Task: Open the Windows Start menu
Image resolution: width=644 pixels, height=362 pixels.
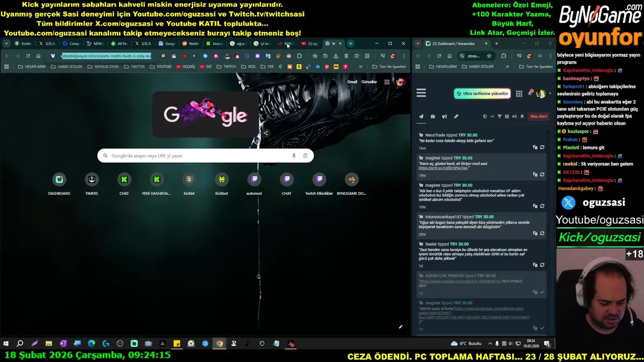Action: pyautogui.click(x=6, y=344)
